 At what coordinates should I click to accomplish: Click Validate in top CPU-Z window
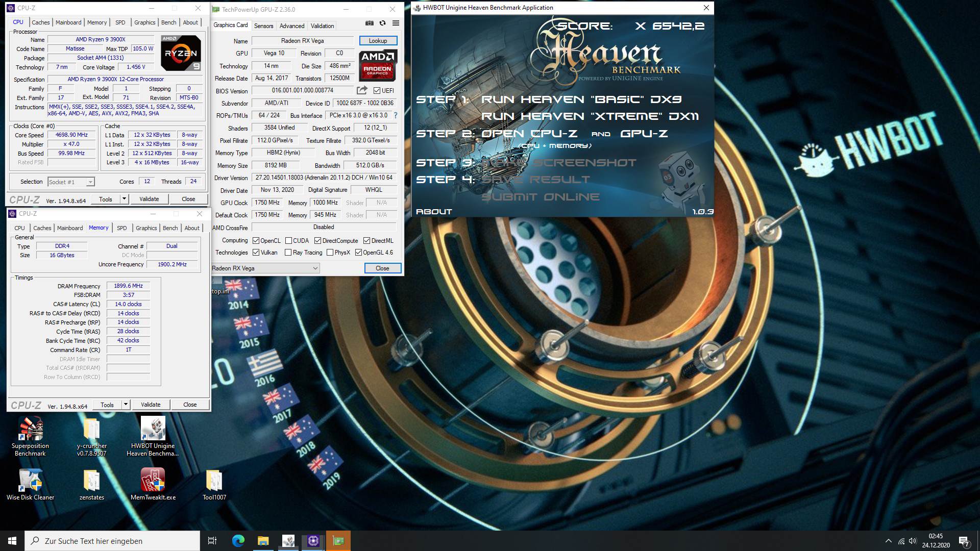[x=149, y=199]
